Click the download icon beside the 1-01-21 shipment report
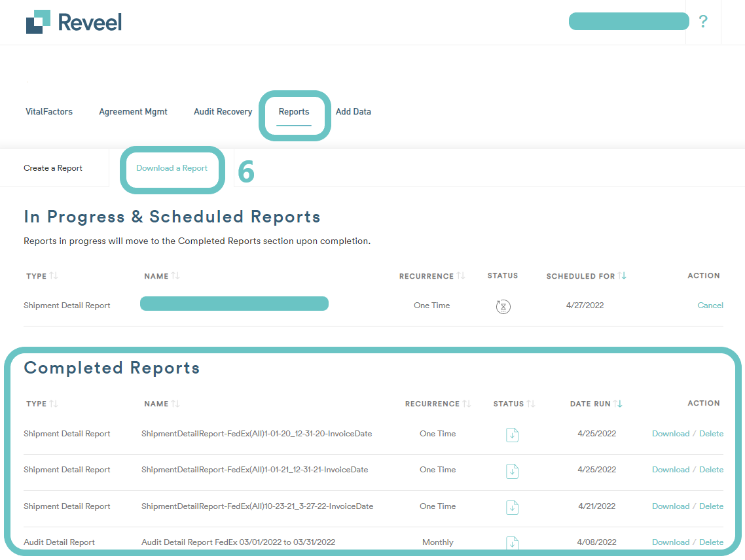 [512, 471]
